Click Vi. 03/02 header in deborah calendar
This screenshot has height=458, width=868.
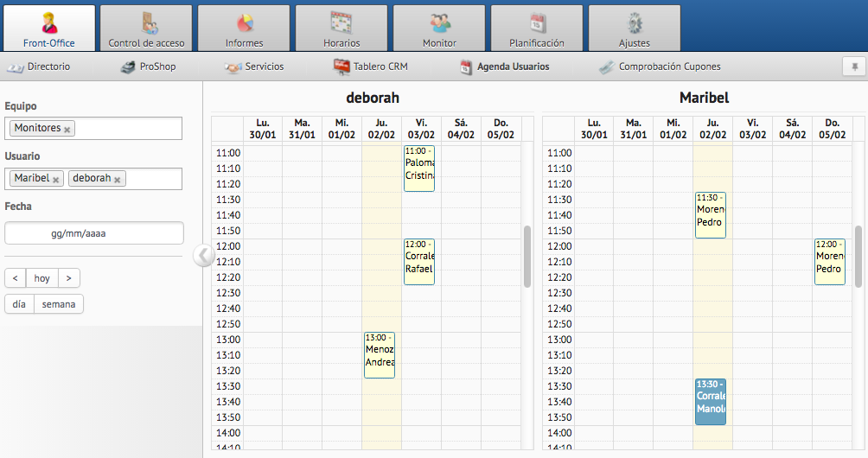pos(421,129)
